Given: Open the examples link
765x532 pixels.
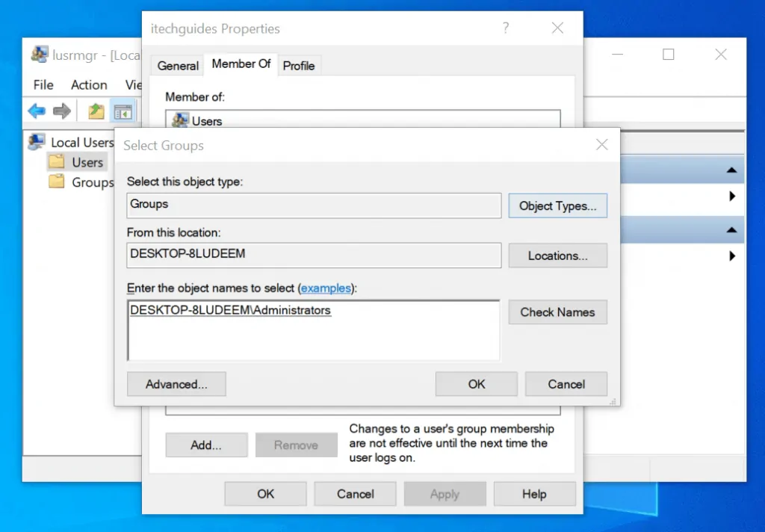Looking at the screenshot, I should click(x=325, y=288).
